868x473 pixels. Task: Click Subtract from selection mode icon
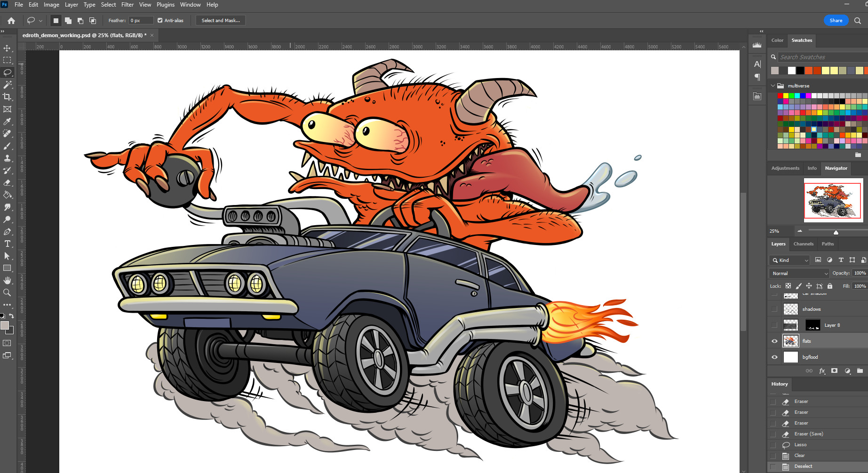[x=80, y=21]
